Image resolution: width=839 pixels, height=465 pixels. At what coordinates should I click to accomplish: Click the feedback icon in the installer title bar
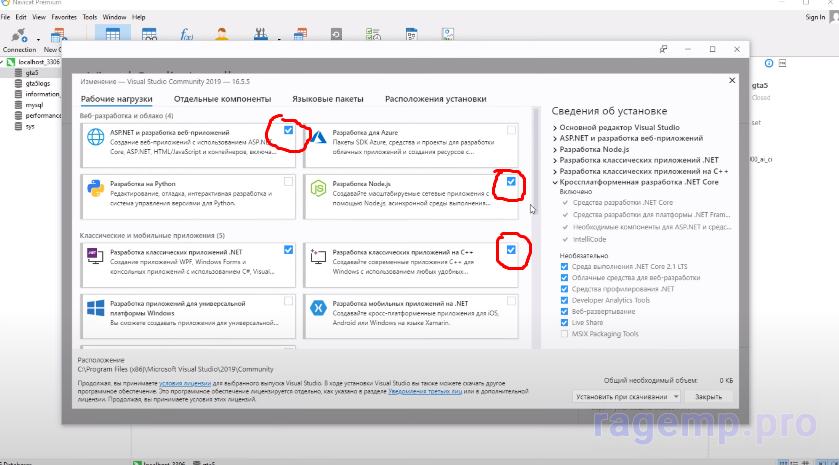pyautogui.click(x=663, y=49)
